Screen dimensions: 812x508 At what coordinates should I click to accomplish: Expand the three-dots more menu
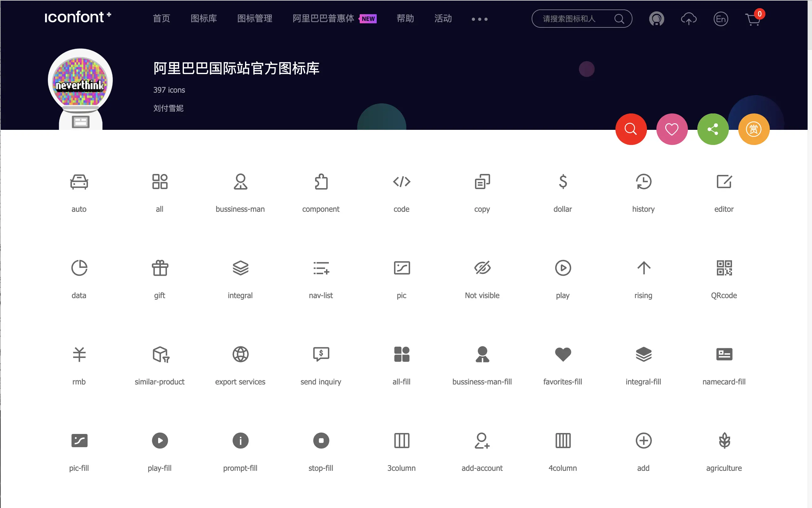pos(479,19)
